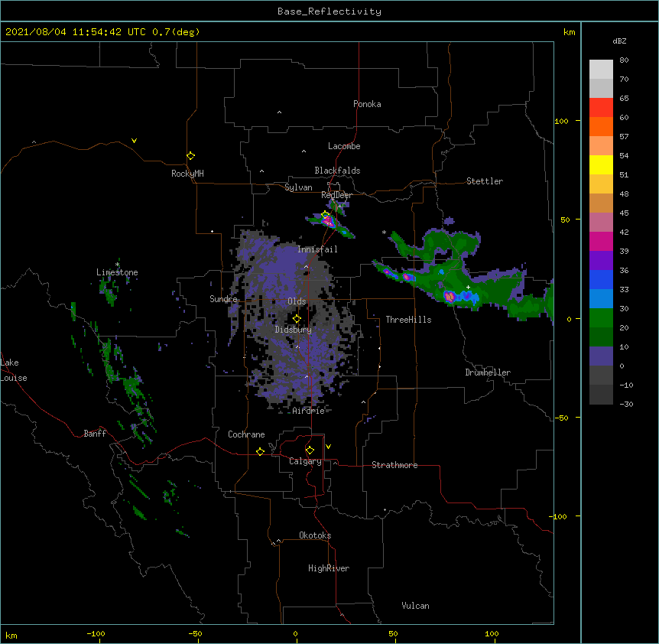Click the Drumheller label
Viewport: 659px width, 644px height.
click(x=488, y=372)
